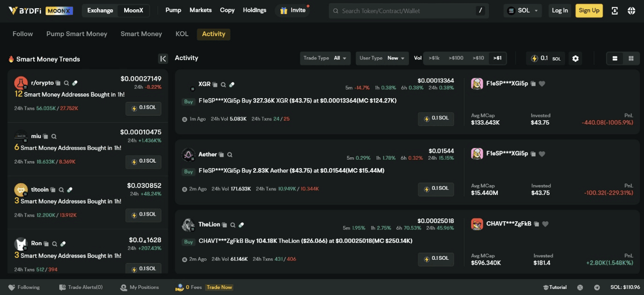
Task: Open the Smart Money tab
Action: (x=141, y=34)
